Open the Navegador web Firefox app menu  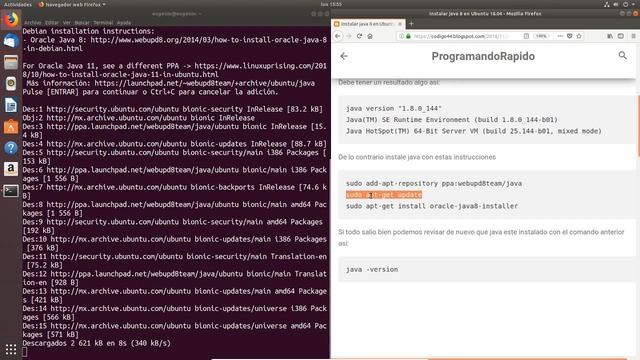(x=72, y=4)
